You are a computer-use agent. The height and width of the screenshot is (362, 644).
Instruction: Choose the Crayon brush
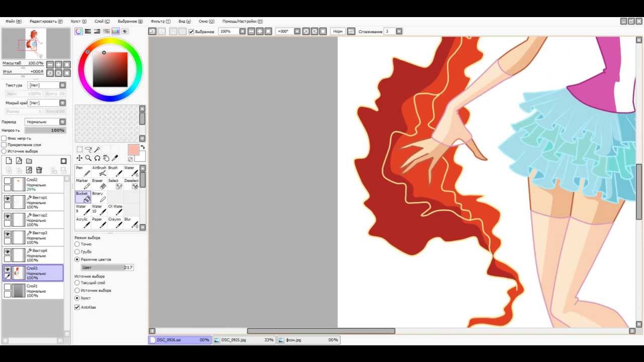click(115, 222)
